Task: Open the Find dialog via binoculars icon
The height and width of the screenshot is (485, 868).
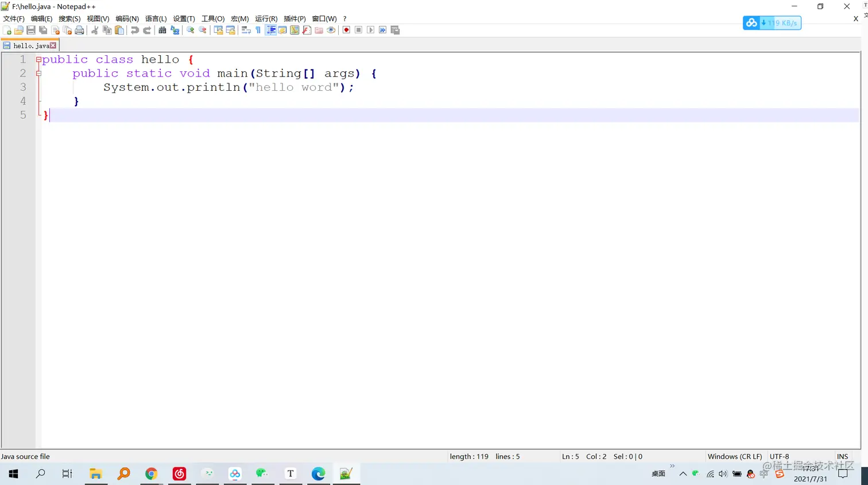Action: 162,30
